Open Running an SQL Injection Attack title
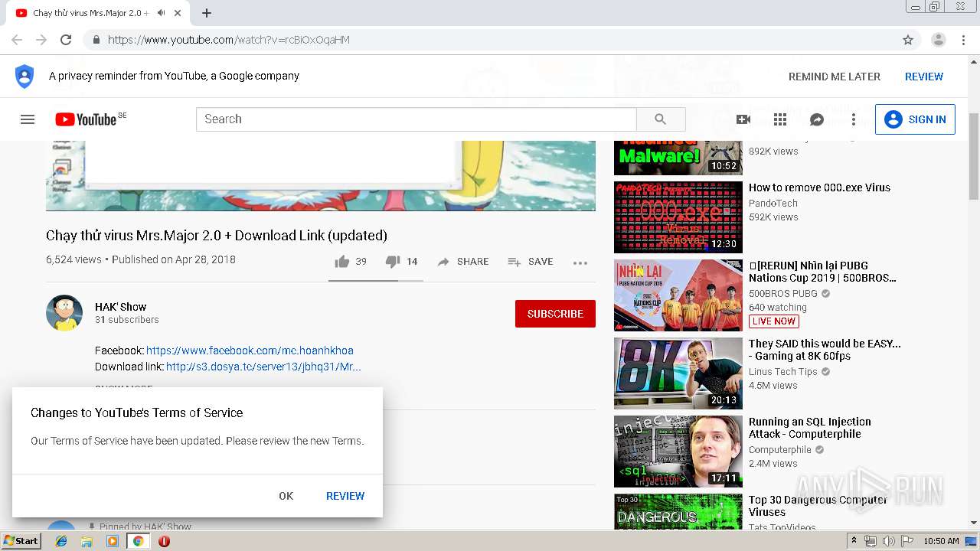 pos(810,428)
